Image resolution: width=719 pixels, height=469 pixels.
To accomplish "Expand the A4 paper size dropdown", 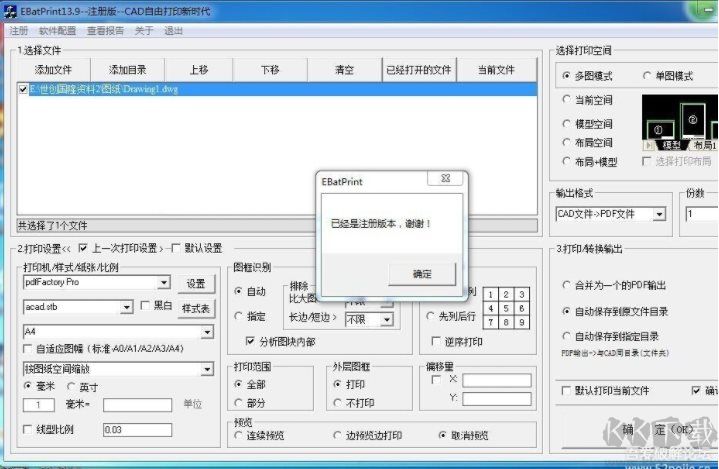I will (207, 332).
